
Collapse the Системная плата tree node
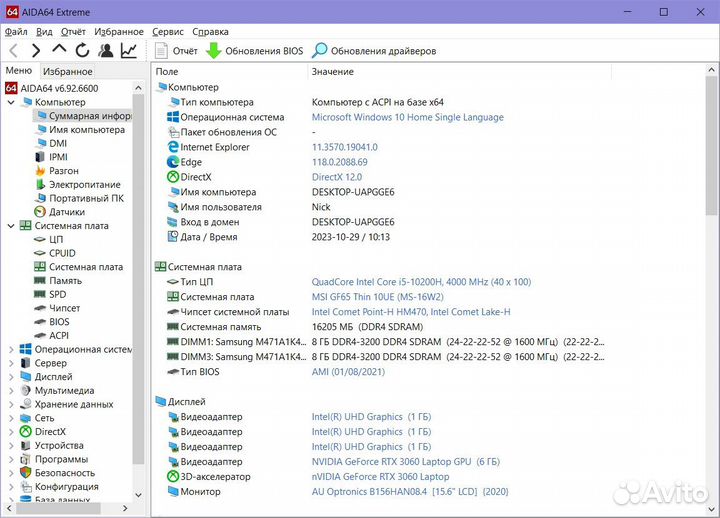[x=11, y=225]
